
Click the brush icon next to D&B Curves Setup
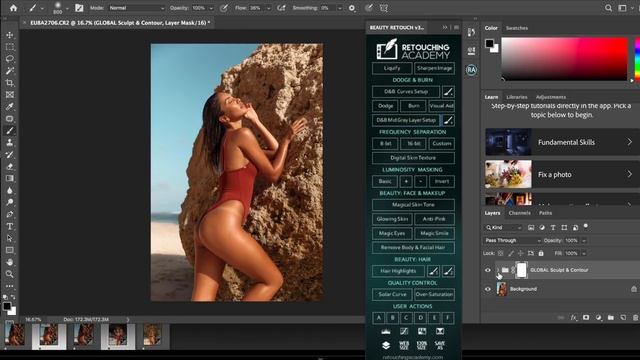point(448,92)
